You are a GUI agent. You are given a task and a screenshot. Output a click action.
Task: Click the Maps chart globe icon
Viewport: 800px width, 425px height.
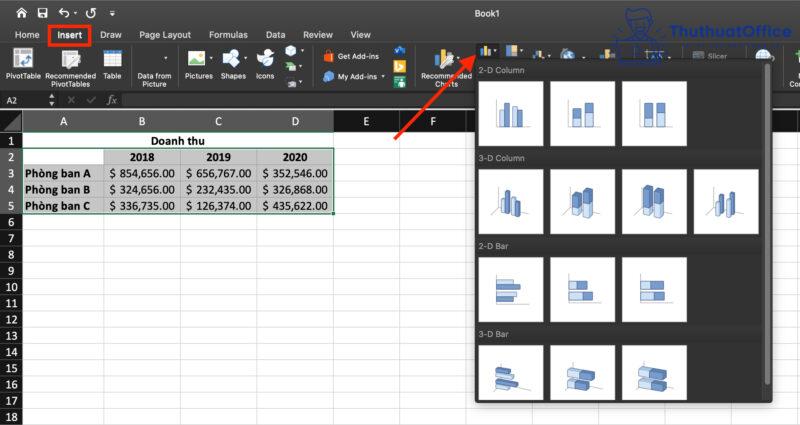point(567,54)
